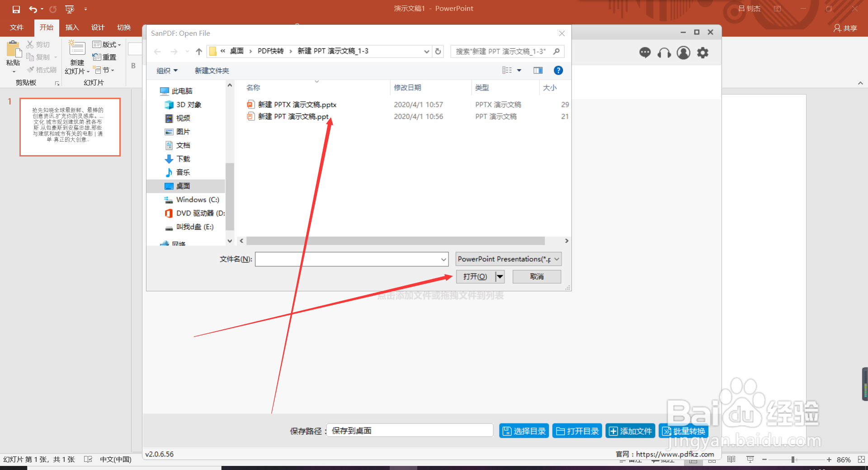Select file 新建 PPT 演示文稿.ppt
This screenshot has height=470, width=868.
pos(288,116)
